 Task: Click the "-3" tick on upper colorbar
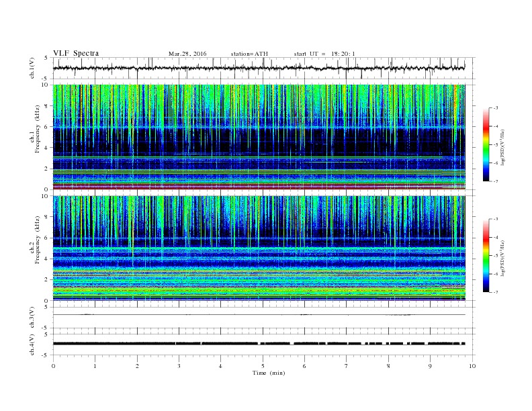(496, 108)
